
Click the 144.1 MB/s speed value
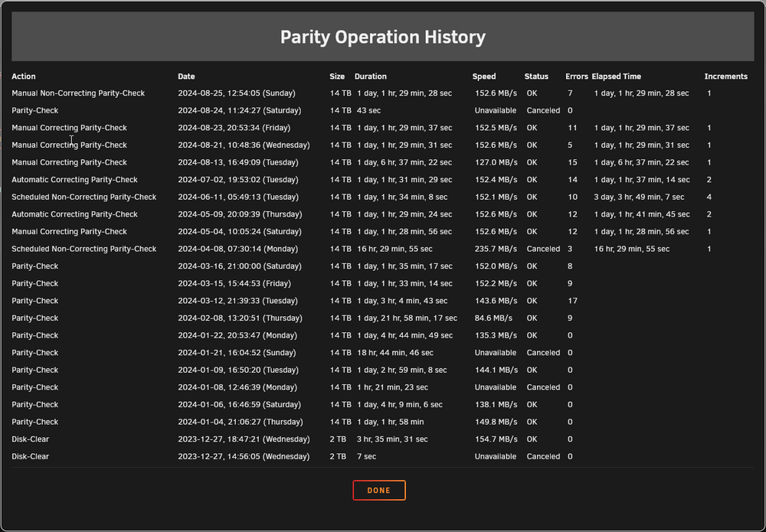click(496, 370)
